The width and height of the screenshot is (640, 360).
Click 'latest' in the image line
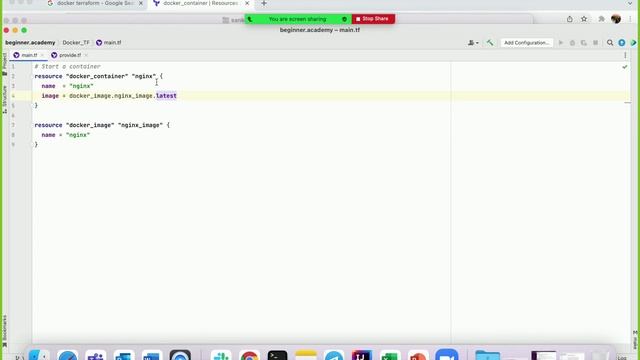click(166, 96)
